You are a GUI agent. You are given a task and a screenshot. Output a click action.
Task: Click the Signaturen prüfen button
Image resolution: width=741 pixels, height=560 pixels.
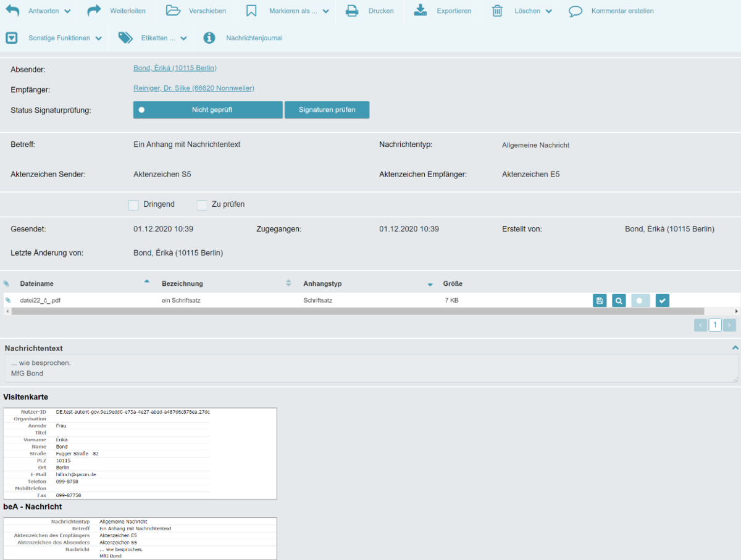(x=327, y=110)
